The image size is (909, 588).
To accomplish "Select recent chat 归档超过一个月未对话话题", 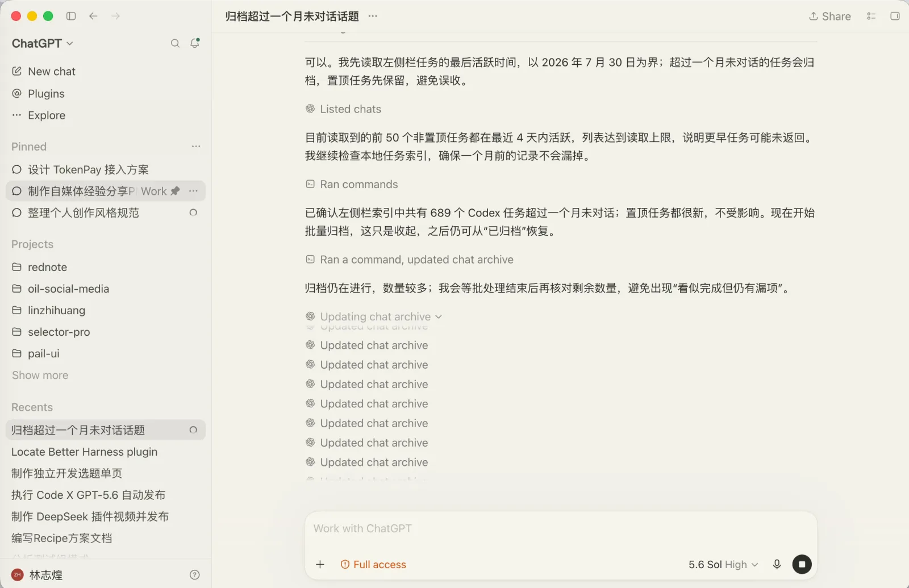I will pos(106,430).
